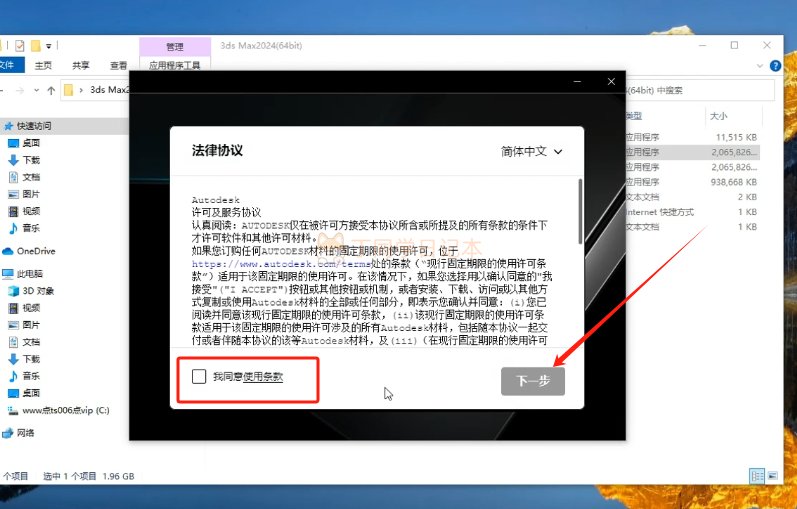
Task: Select the OneDrive cloud icon
Action: tap(8, 251)
